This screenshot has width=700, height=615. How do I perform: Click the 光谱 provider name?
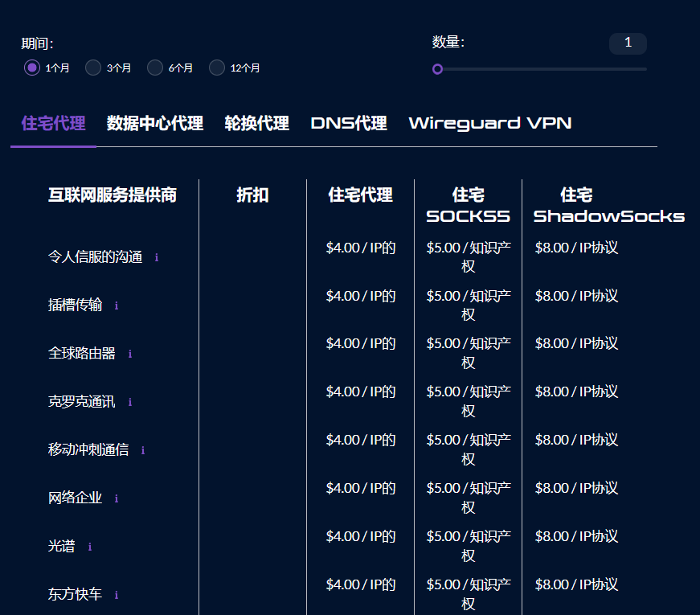click(x=62, y=546)
